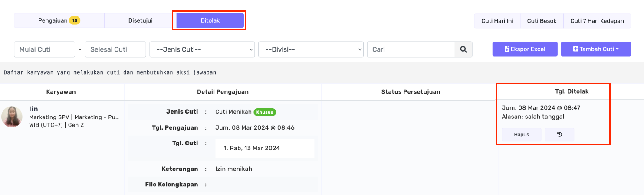The image size is (644, 195).
Task: Show Cuti Besok list
Action: 542,21
